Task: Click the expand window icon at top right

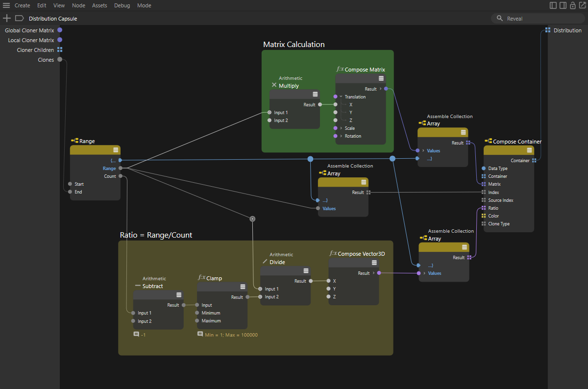Action: point(582,5)
